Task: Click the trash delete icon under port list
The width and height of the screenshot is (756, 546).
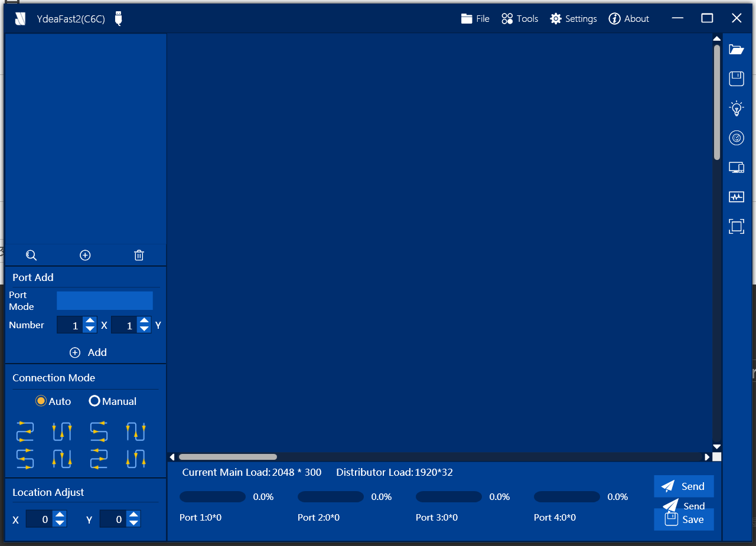Action: click(x=139, y=255)
